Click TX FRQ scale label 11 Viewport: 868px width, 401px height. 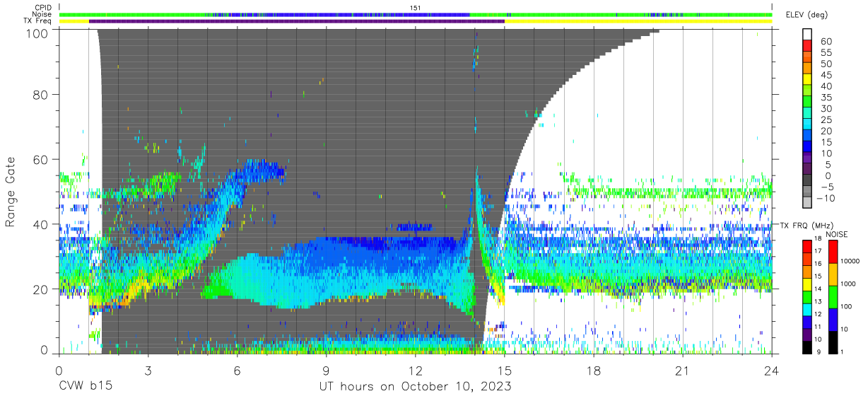click(x=819, y=327)
